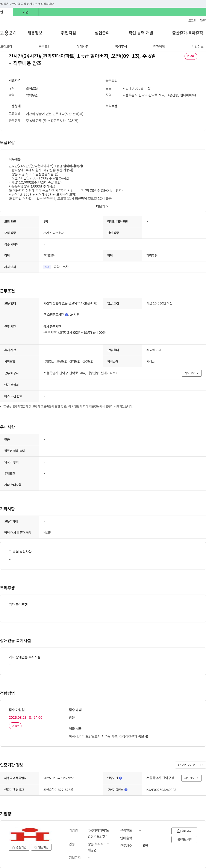
Task: Open the company 홈페이지 button
Action: [x=184, y=831]
